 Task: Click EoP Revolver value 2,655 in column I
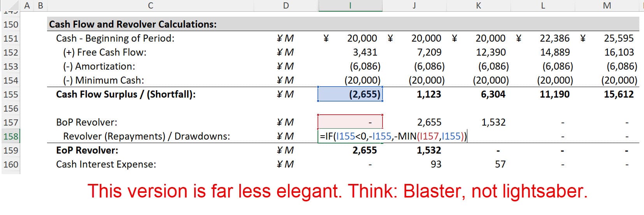click(365, 150)
